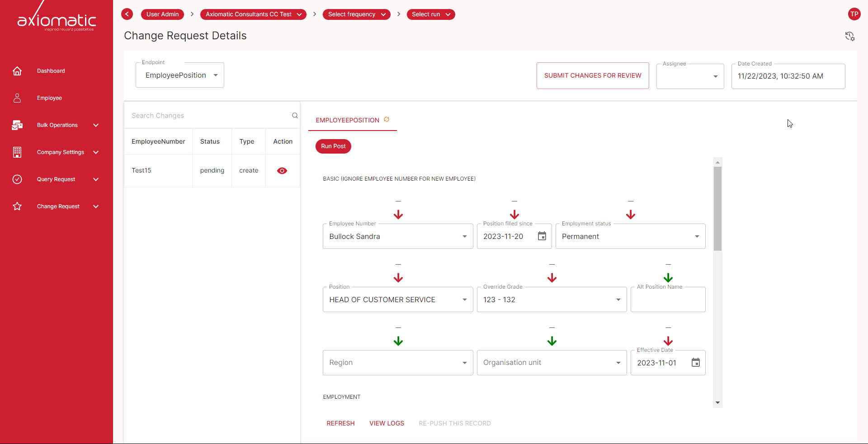The height and width of the screenshot is (444, 868).
Task: Click the search magnifier in Search Changes
Action: 295,115
